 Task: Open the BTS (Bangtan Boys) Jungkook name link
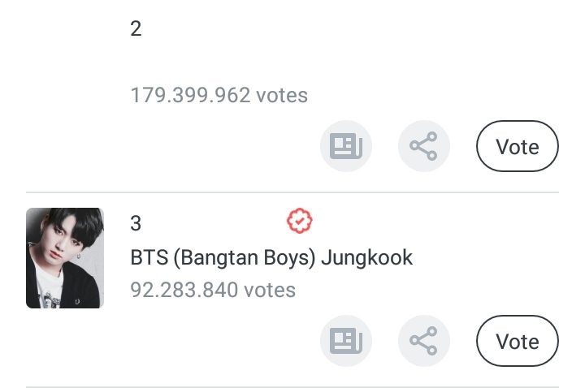pyautogui.click(x=271, y=258)
